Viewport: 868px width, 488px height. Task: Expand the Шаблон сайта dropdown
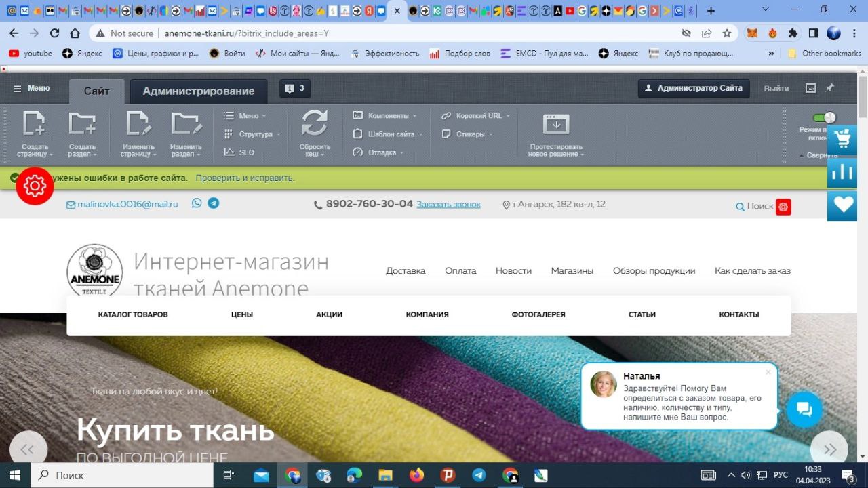tap(387, 134)
